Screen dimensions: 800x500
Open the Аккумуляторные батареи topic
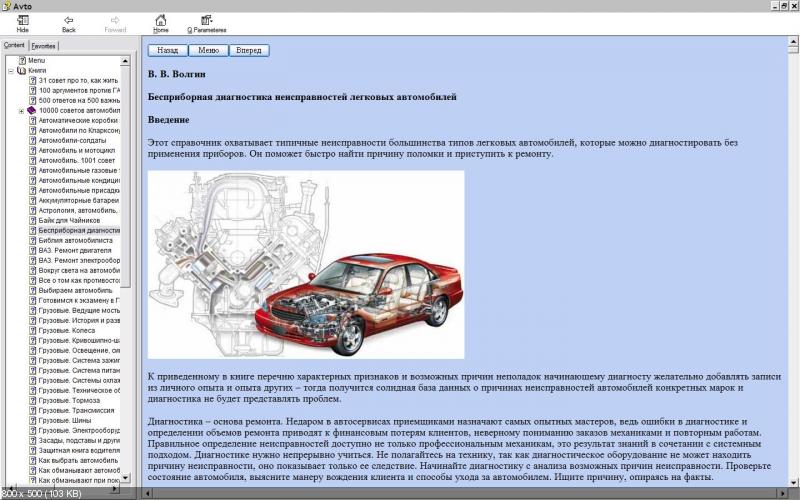click(79, 200)
